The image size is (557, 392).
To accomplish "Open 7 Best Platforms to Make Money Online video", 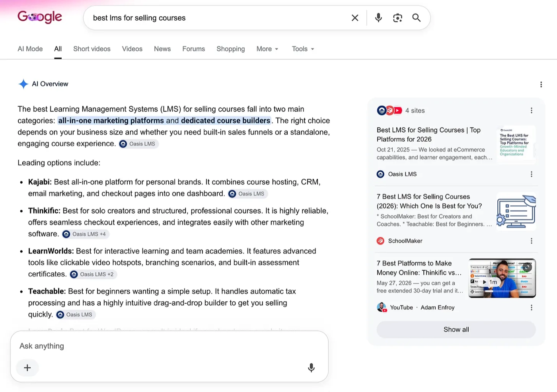I will [419, 268].
